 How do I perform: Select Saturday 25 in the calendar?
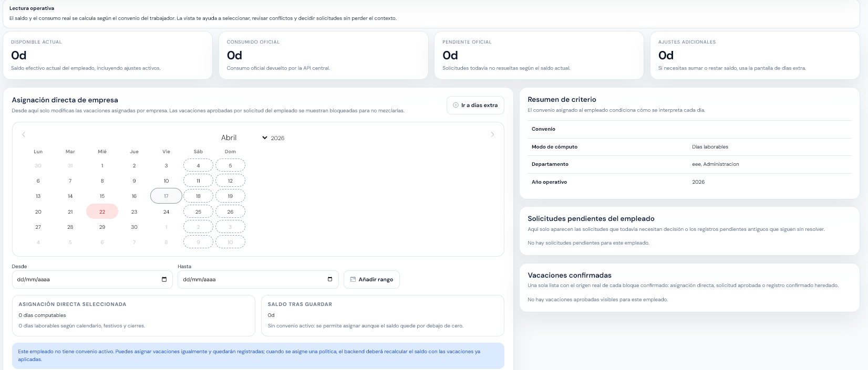coord(198,212)
